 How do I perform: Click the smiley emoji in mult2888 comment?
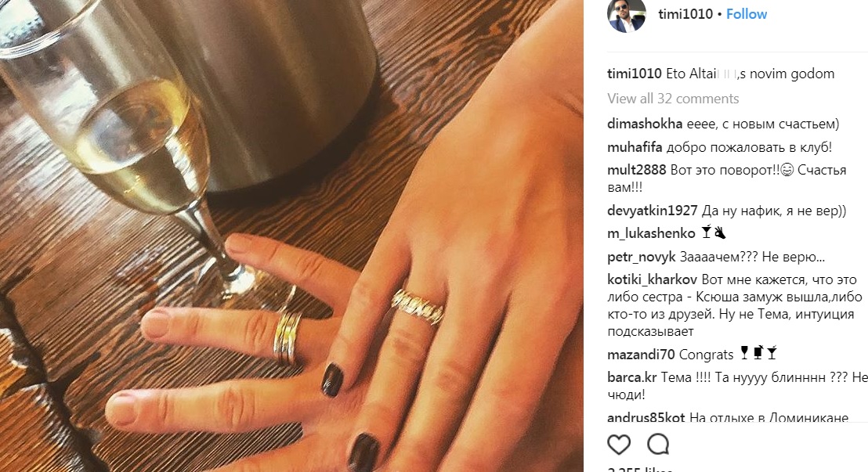787,170
